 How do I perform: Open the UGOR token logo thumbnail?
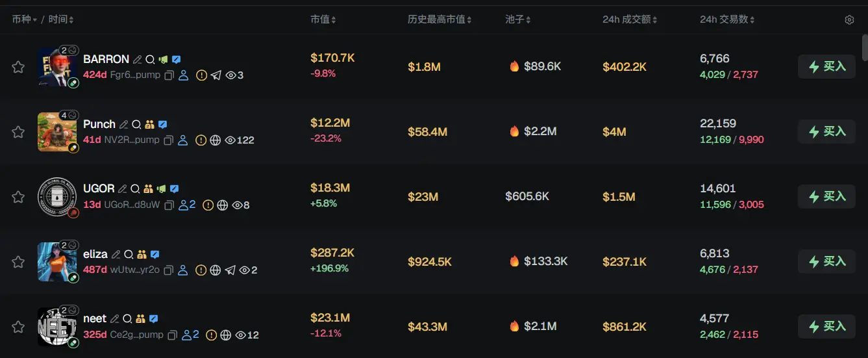click(57, 197)
